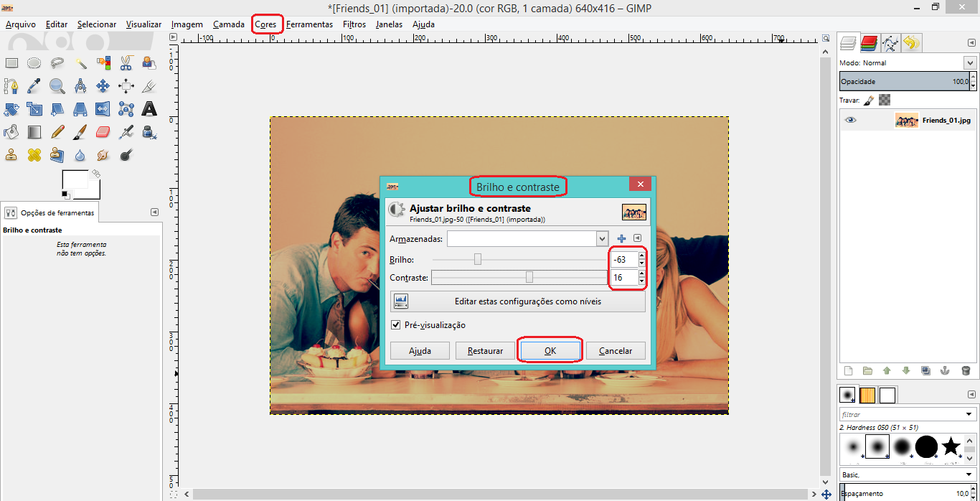Screen dimensions: 980x501
Task: Open the Cores menu
Action: (265, 24)
